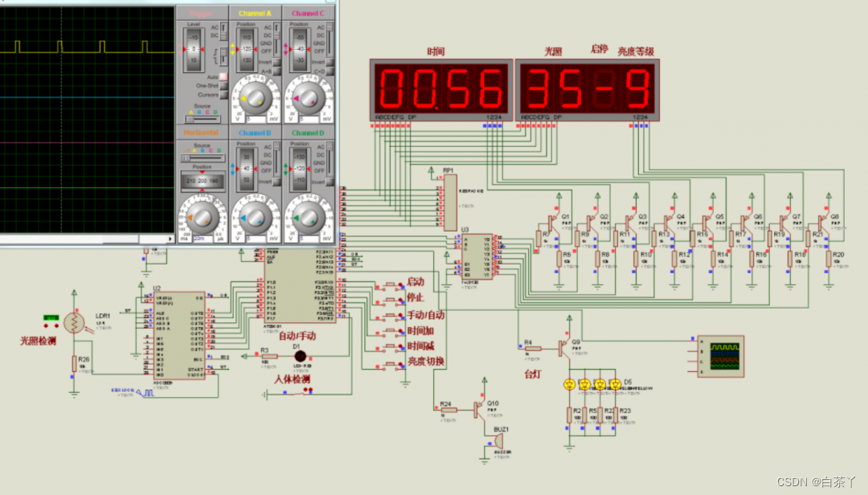Click the 亮度切换 brightness switch button
This screenshot has width=868, height=495.
[391, 364]
